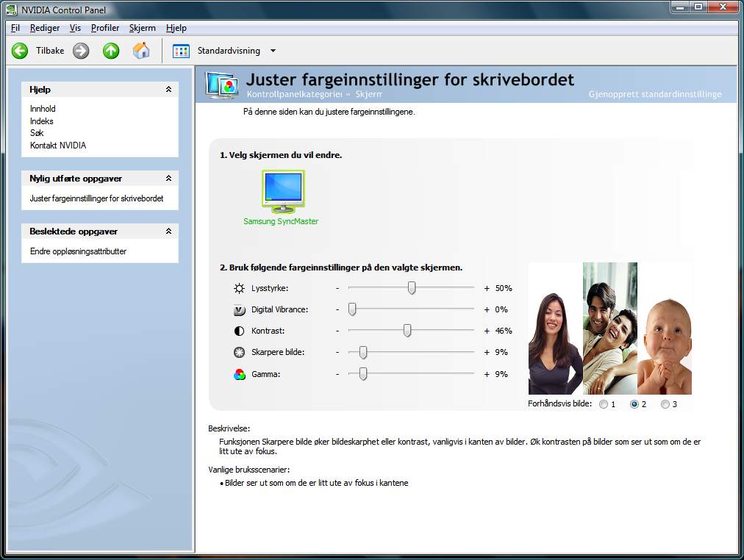Open the Endre oppløsningsattributter link

[x=78, y=251]
